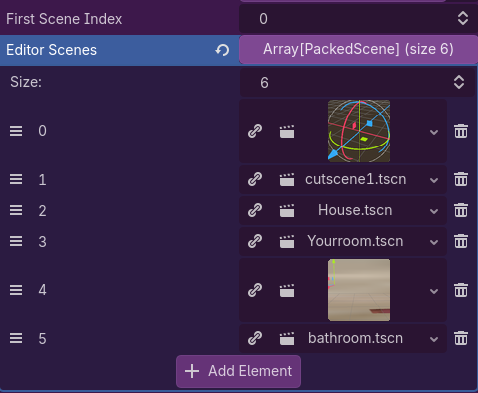This screenshot has width=478, height=393.
Task: Click the 3D gizmo scene thumbnail
Action: tap(359, 131)
